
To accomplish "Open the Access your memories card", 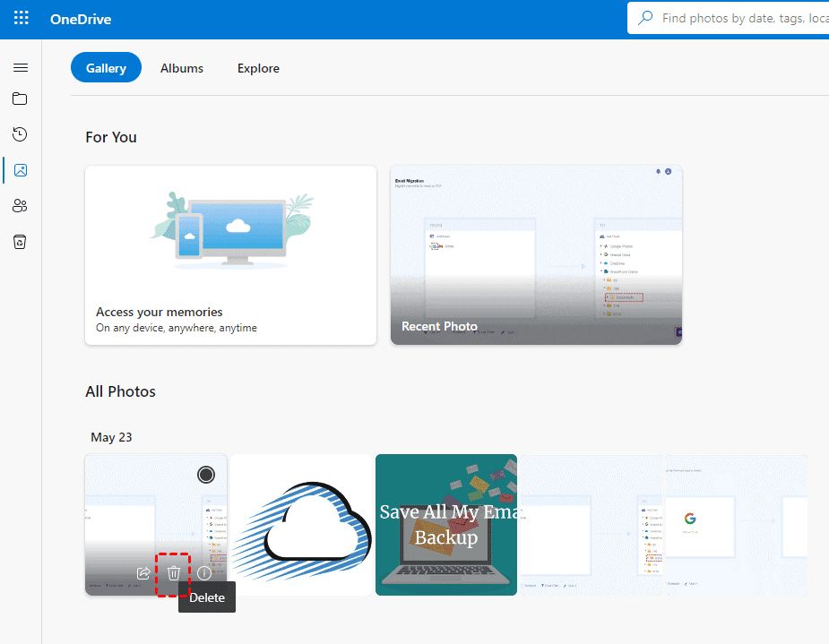I will (x=230, y=255).
